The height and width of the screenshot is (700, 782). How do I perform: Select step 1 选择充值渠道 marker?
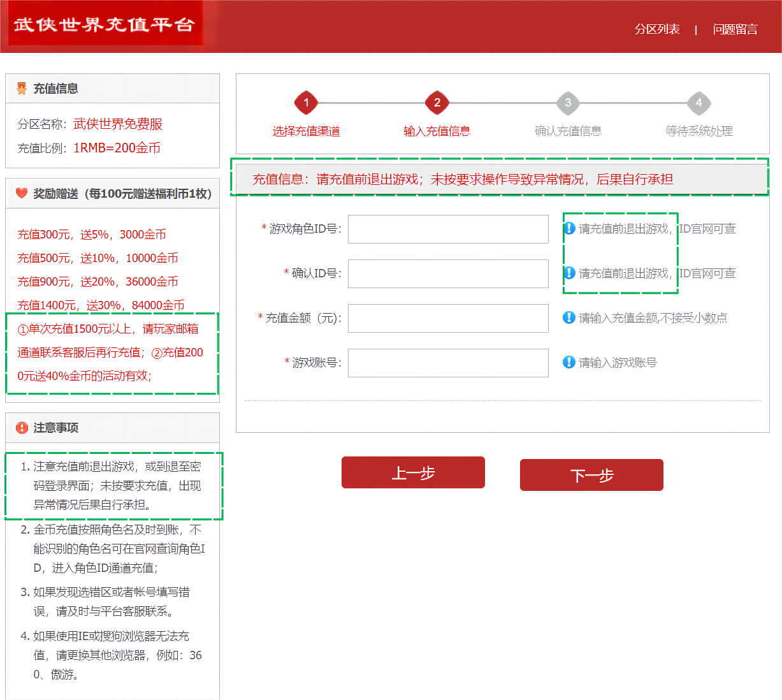coord(306,103)
